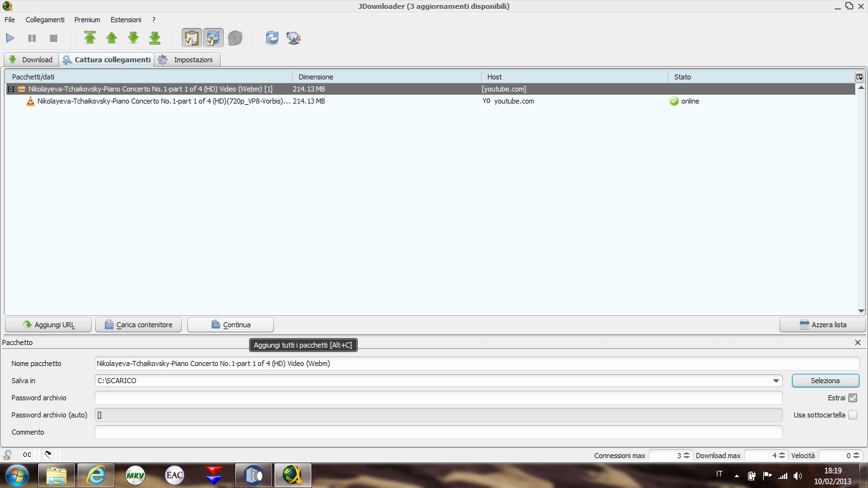Open the Impostazioni tab
This screenshot has width=868, height=488.
click(x=187, y=60)
